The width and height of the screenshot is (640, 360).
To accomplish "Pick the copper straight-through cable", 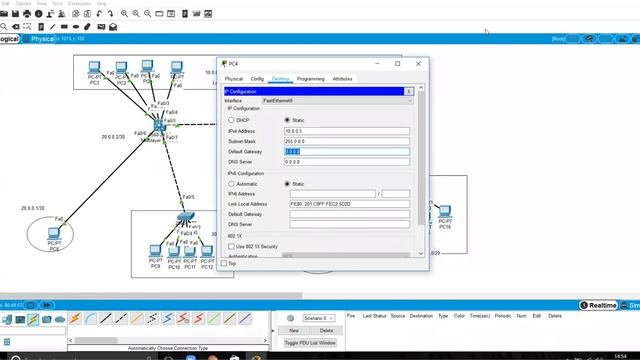I will [106, 318].
